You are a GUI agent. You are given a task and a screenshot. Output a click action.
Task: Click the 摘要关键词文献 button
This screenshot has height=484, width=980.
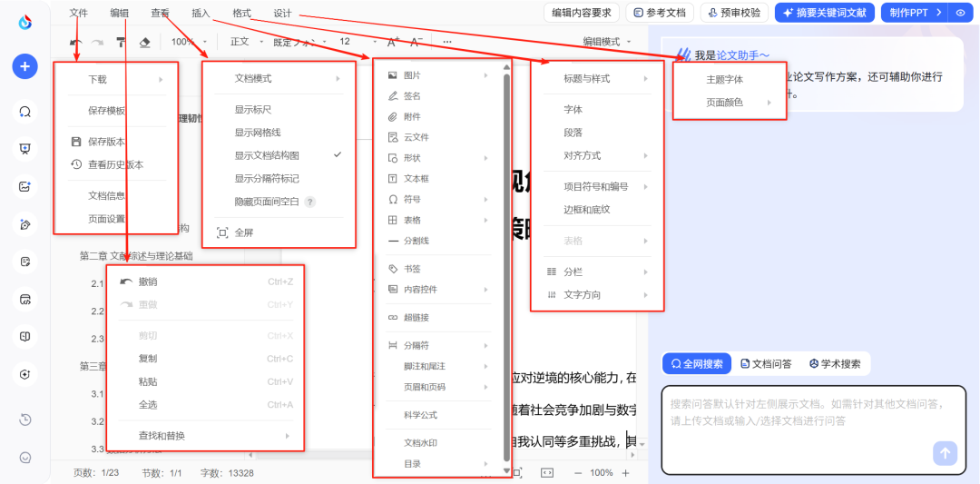point(824,13)
